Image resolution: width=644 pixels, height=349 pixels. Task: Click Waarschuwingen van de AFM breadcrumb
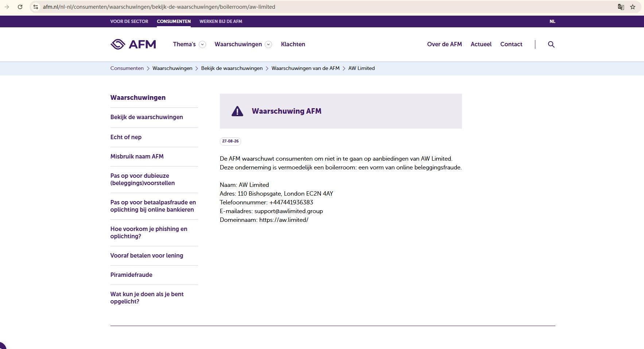click(305, 68)
